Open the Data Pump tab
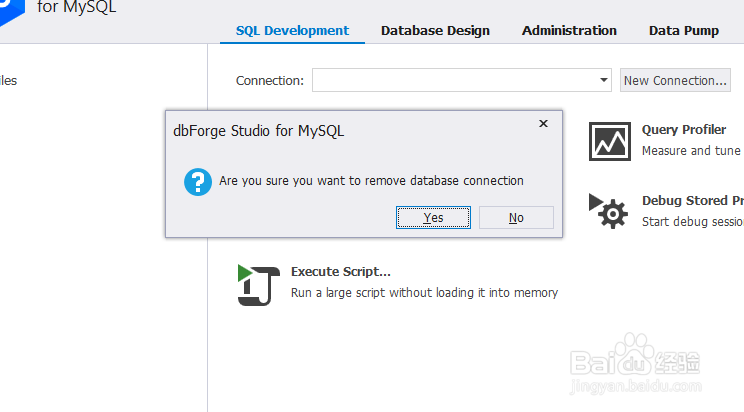The image size is (744, 412). click(x=684, y=31)
